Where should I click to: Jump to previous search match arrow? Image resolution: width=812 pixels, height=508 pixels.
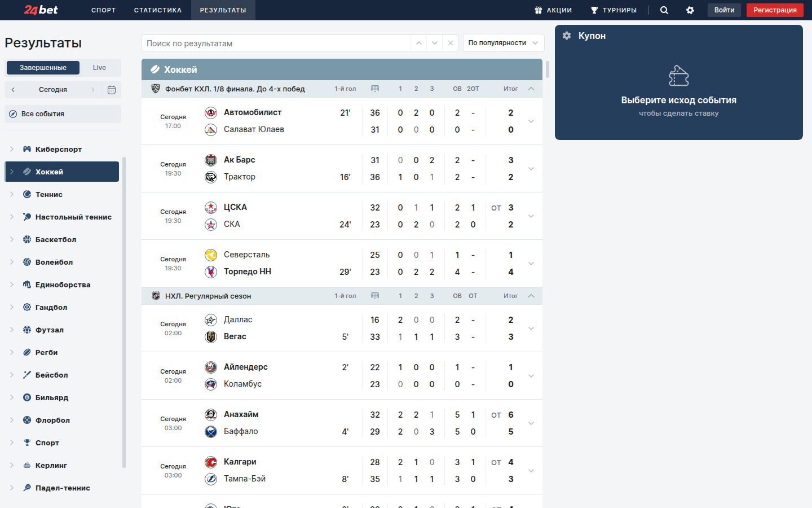point(418,43)
